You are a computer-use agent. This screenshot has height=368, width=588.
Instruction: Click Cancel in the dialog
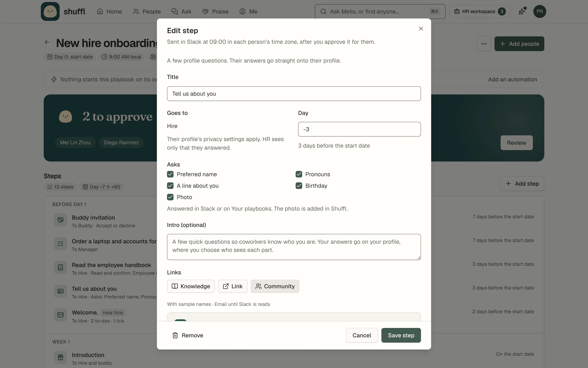[362, 335]
